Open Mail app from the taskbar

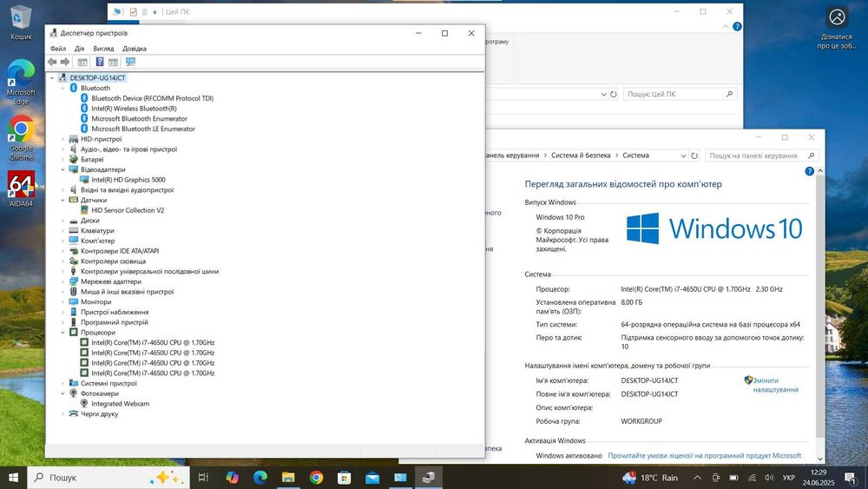coord(372,478)
